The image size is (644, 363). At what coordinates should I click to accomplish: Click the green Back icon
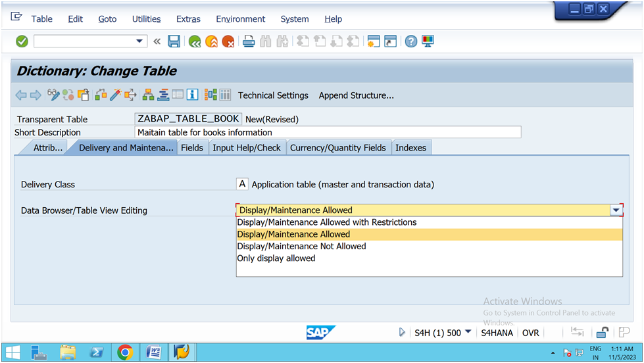point(195,41)
